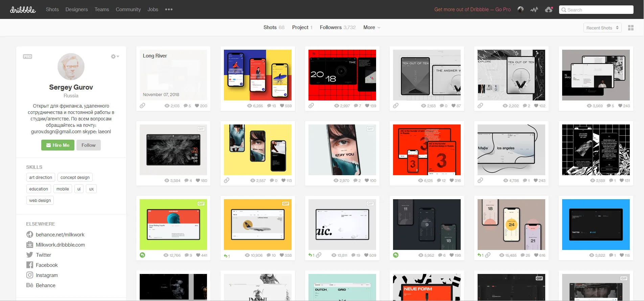Screen dimensions: 644x301
Task: Go to Designers in top navigation
Action: (x=76, y=9)
